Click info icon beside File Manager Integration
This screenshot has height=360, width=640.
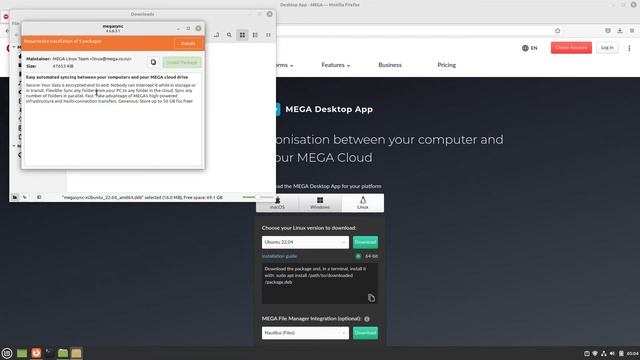tap(367, 319)
